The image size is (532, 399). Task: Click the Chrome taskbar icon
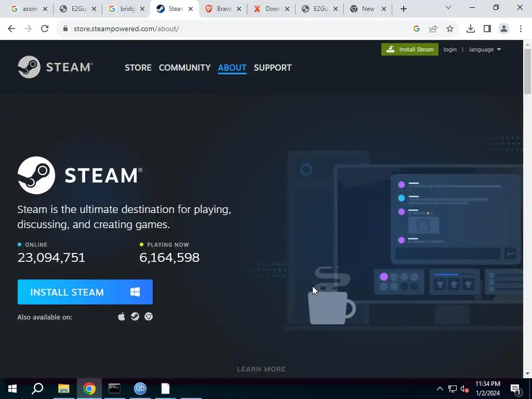pos(89,389)
